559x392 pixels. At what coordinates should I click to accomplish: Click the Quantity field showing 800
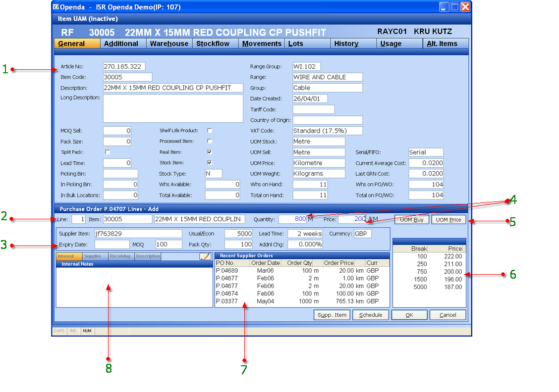coord(292,219)
